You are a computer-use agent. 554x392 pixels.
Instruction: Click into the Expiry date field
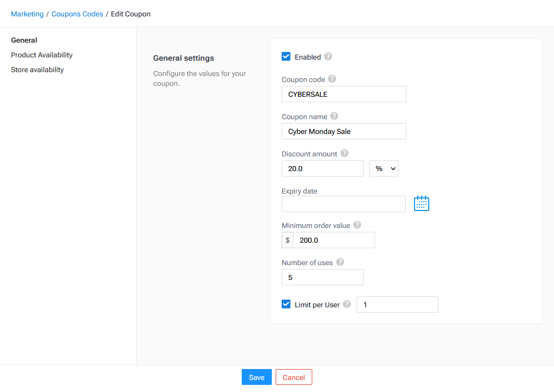[343, 204]
